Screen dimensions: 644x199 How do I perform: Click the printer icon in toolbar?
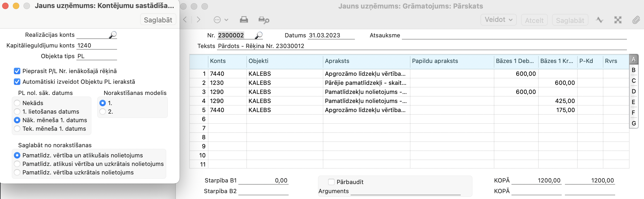pos(244,20)
